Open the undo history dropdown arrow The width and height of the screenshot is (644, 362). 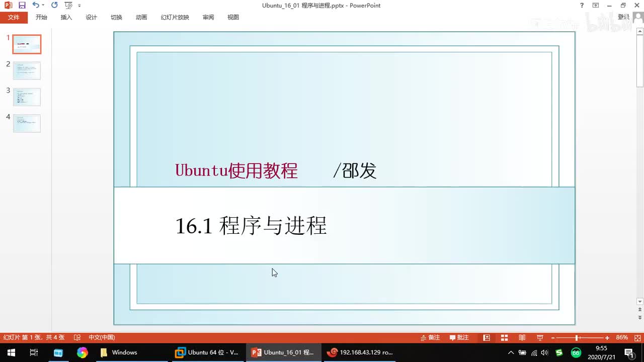tap(43, 6)
